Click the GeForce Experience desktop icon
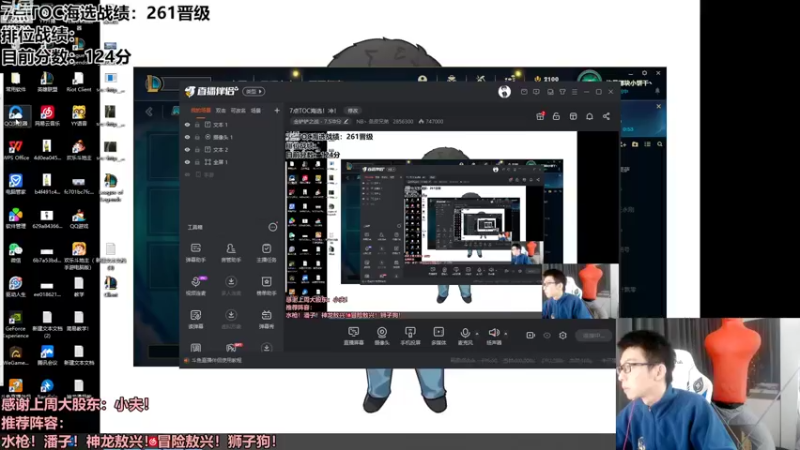This screenshot has height=450, width=800. (x=15, y=325)
